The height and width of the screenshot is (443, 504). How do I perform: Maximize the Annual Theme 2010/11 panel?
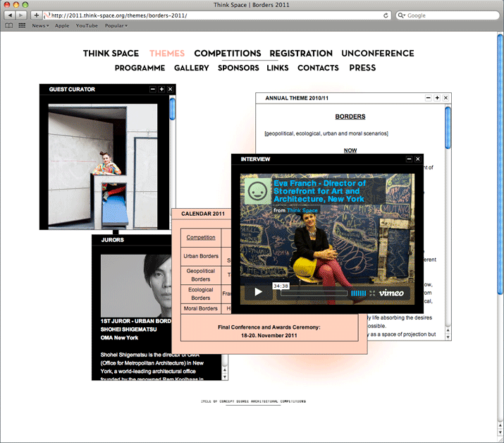(x=437, y=98)
